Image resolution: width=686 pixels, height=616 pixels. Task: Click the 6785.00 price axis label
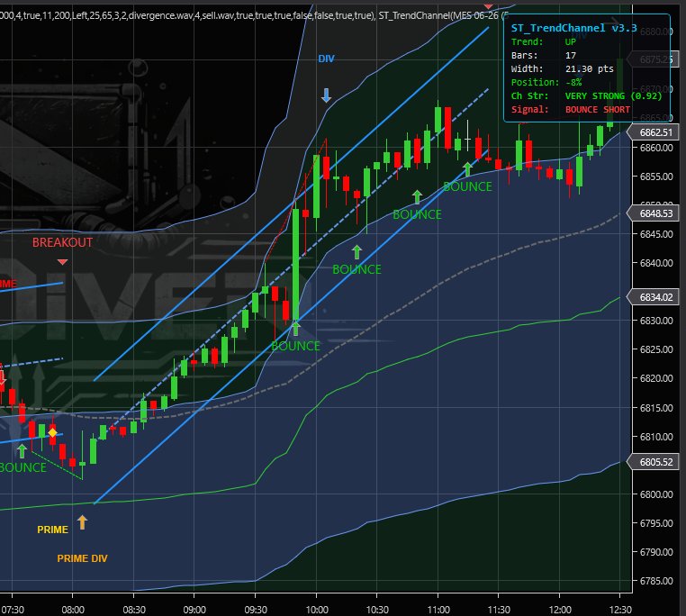coord(656,581)
